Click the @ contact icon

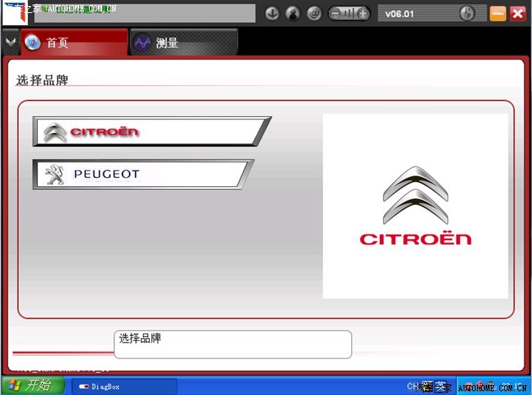click(x=313, y=14)
